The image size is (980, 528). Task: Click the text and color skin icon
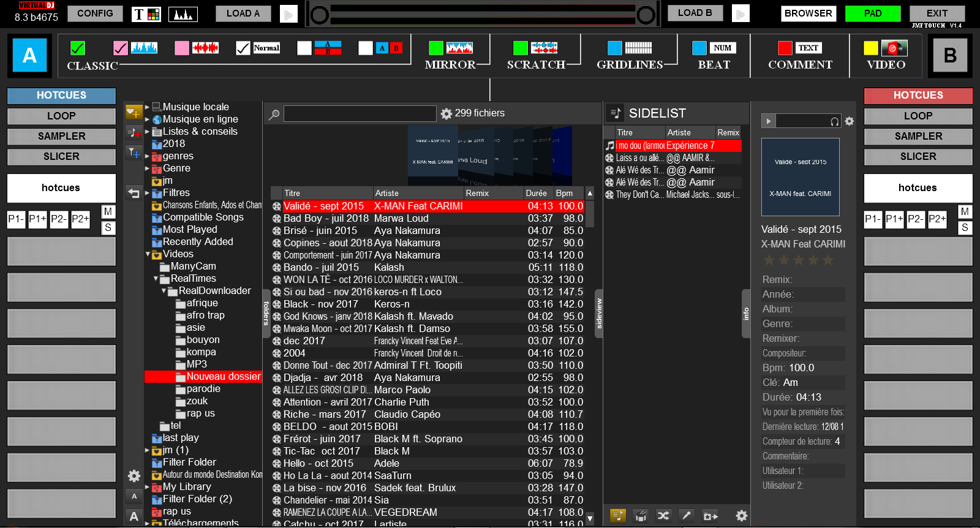tap(147, 13)
